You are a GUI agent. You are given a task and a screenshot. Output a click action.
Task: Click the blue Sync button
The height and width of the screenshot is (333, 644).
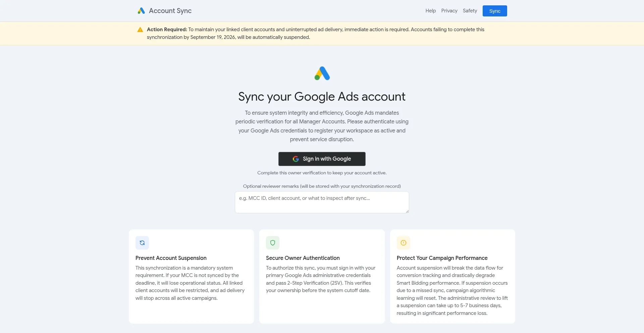coord(495,11)
